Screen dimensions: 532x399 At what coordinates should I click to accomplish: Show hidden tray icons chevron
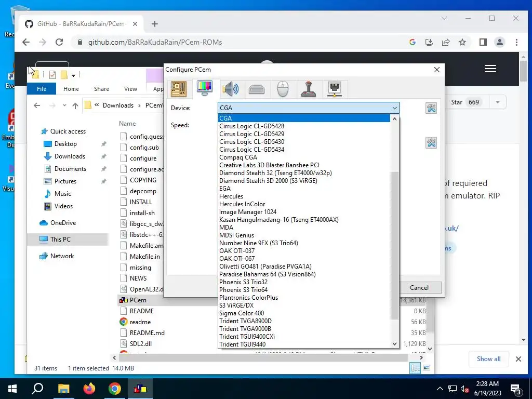pos(440,389)
